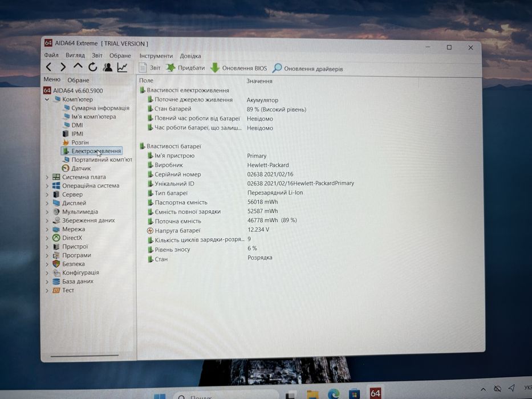532x399 pixels.
Task: Go back with the left arrow toolbar icon
Action: (48, 67)
